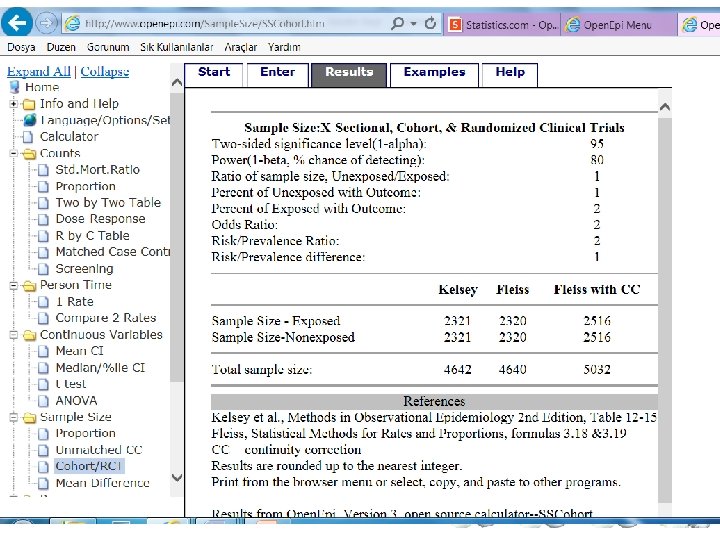Switch to OpenEpi Menu browser tab
Screen dimensions: 720x540
pyautogui.click(x=619, y=25)
